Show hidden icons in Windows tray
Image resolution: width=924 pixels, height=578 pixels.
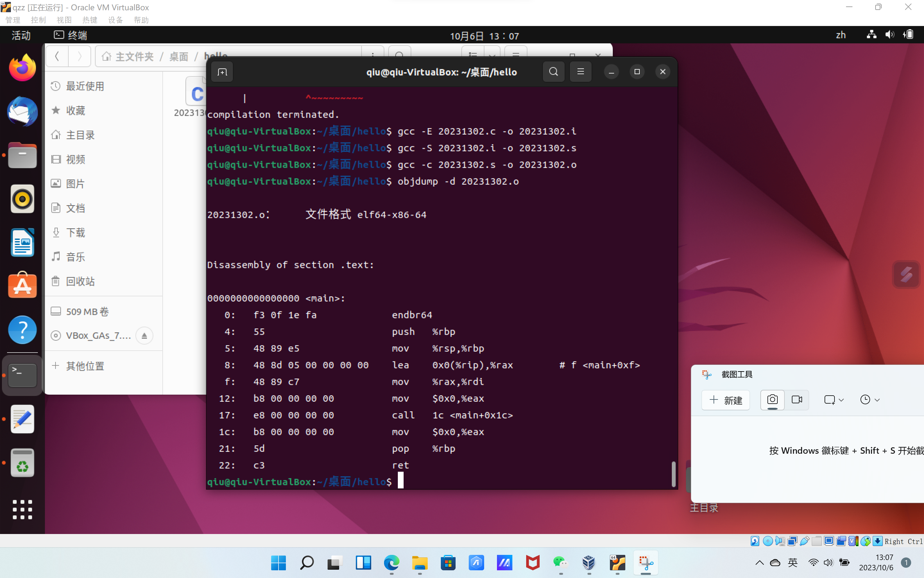click(x=759, y=563)
